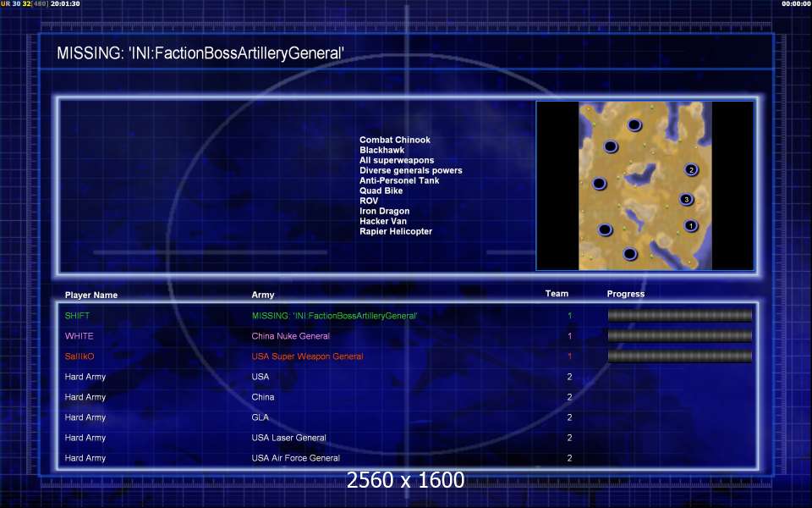The height and width of the screenshot is (508, 812).
Task: Click WHITE's loading progress bar
Action: coord(679,336)
